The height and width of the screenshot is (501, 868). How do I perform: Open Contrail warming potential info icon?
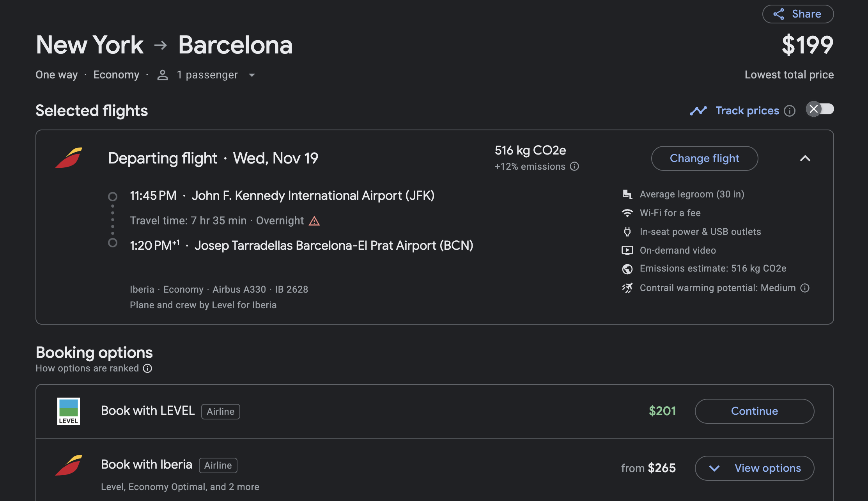(805, 288)
